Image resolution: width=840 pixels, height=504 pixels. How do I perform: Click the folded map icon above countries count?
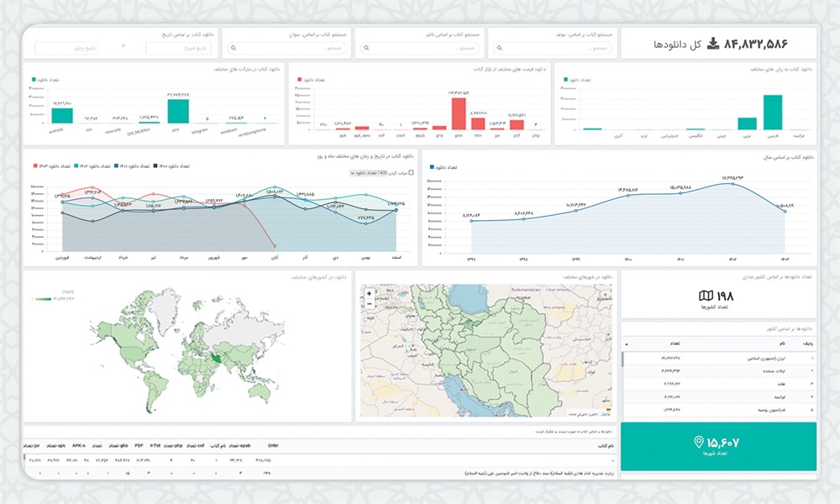[x=707, y=296]
